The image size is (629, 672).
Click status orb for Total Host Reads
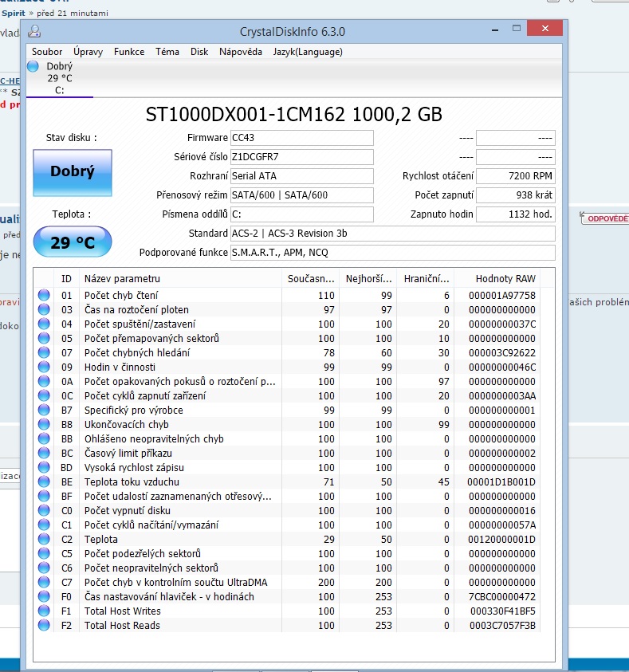[44, 625]
